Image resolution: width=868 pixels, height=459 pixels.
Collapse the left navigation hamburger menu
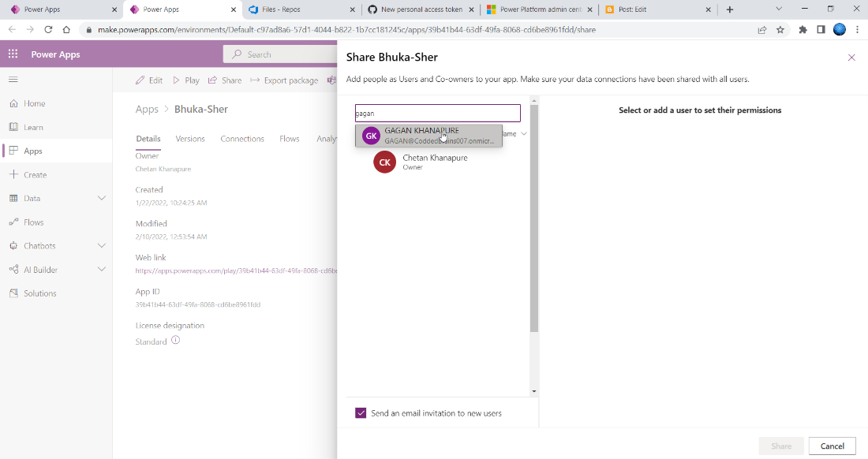pos(13,80)
